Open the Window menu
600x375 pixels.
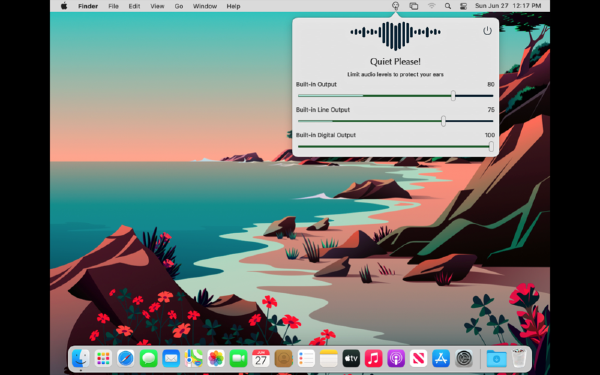205,6
